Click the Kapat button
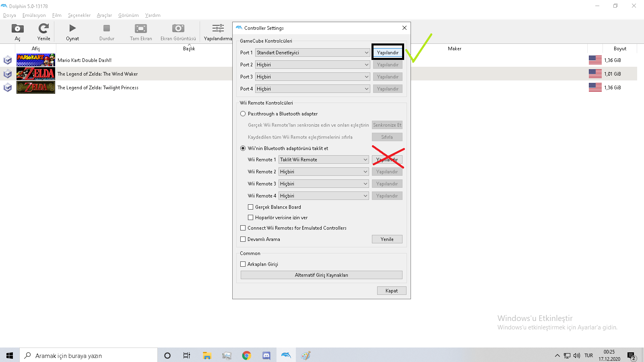 (392, 291)
